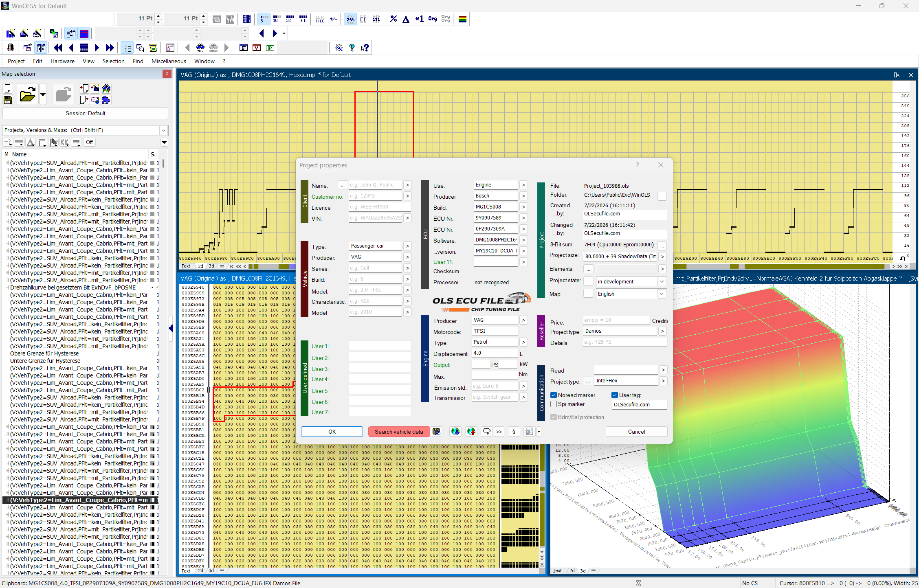Show values as percent difference
Viewport: 919px width, 588px height.
(394, 19)
